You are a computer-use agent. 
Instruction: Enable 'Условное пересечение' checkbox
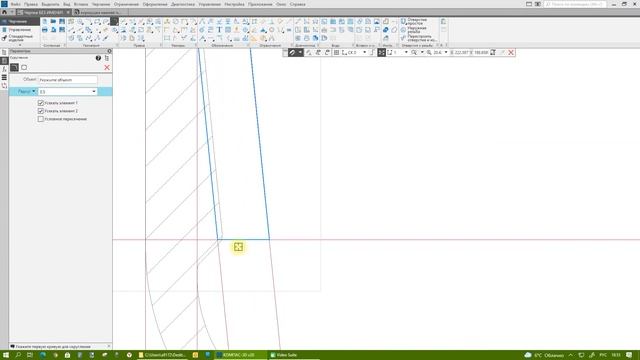(41, 119)
